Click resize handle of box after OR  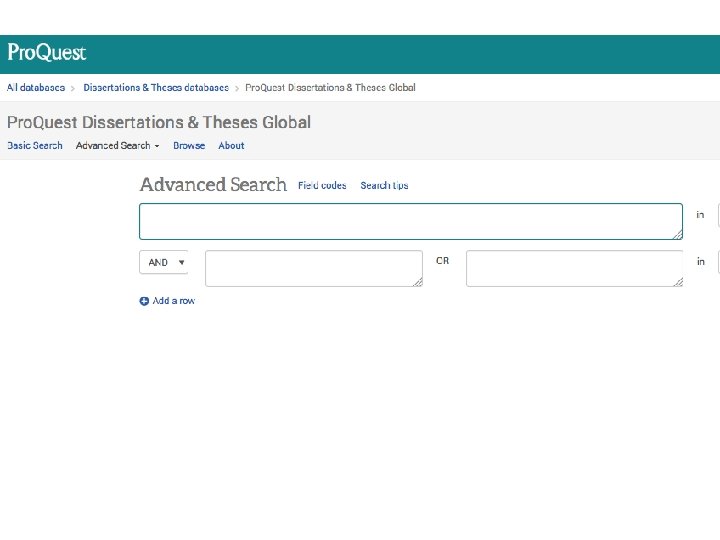click(678, 282)
